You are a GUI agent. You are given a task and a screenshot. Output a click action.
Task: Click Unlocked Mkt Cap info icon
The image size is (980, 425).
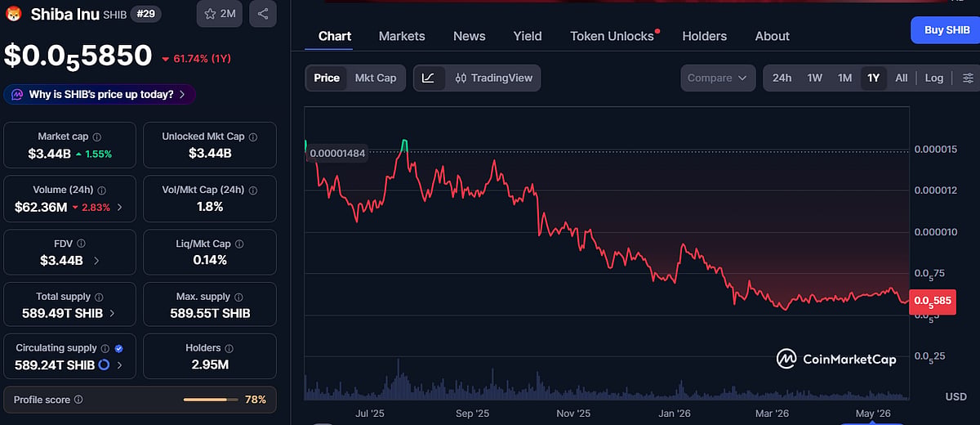[253, 137]
